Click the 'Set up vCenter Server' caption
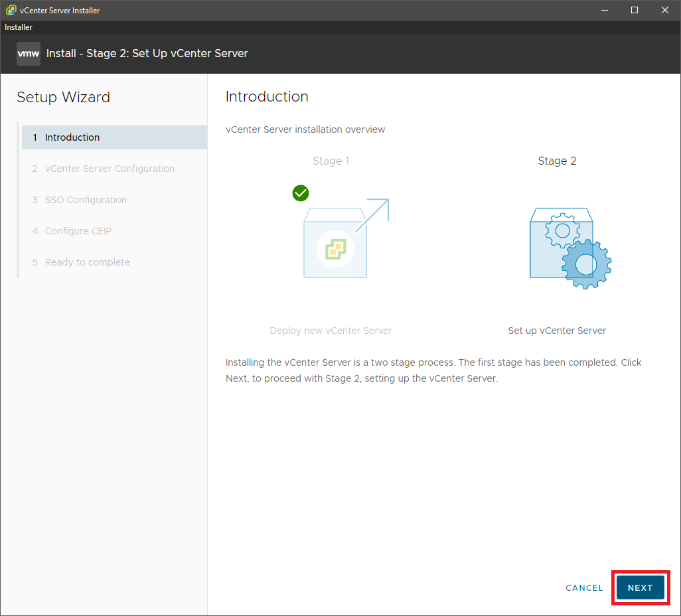681x616 pixels. pos(557,331)
